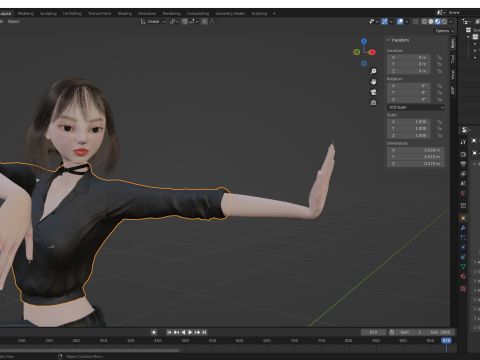Viewport: 480px width, 360px height.
Task: Open the viewport shading options dropdown
Action: coord(451,22)
